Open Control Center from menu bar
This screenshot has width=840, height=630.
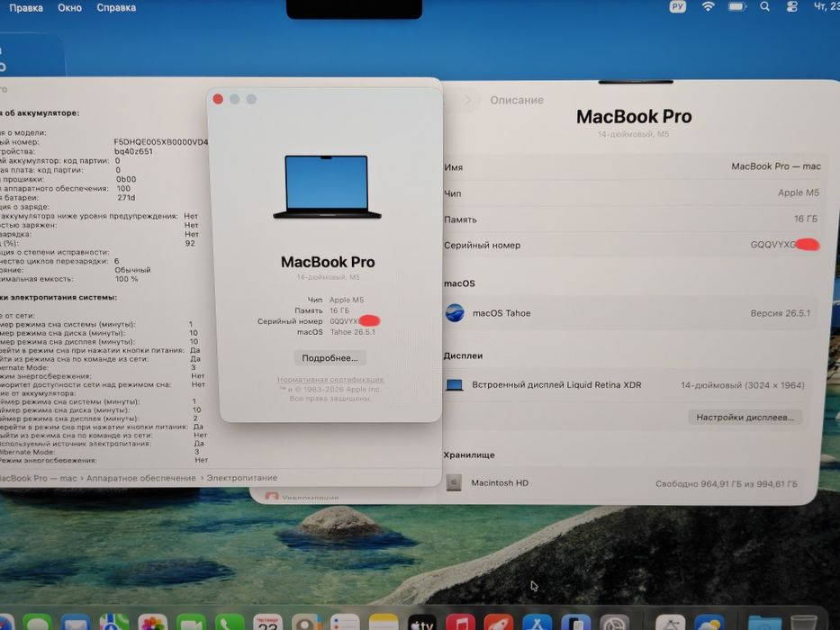pyautogui.click(x=792, y=7)
